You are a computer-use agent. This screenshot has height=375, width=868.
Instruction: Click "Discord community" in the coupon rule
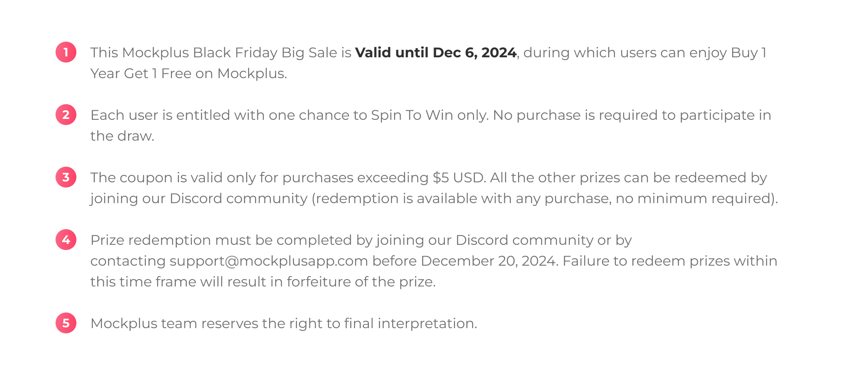(238, 199)
